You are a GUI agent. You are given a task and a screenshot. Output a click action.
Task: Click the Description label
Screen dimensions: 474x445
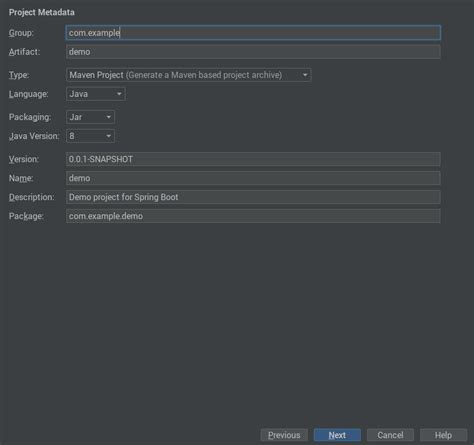coord(31,197)
